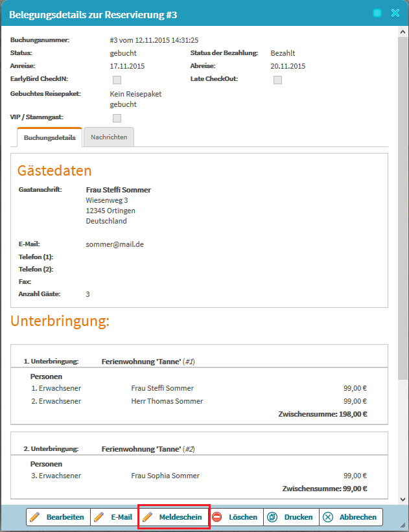Viewport: 409px width, 532px height.
Task: Delete reservation via Löschen label
Action: (243, 517)
